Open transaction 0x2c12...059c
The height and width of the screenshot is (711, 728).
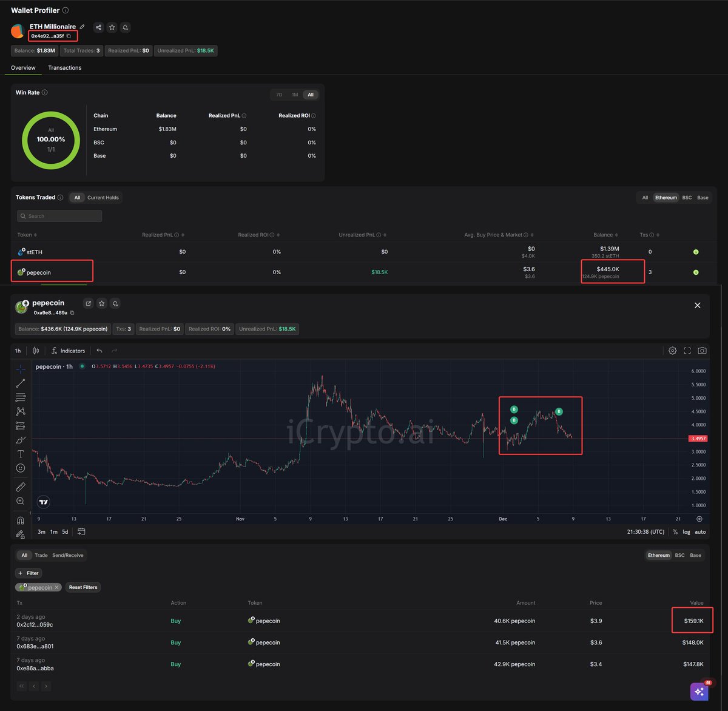(35, 624)
